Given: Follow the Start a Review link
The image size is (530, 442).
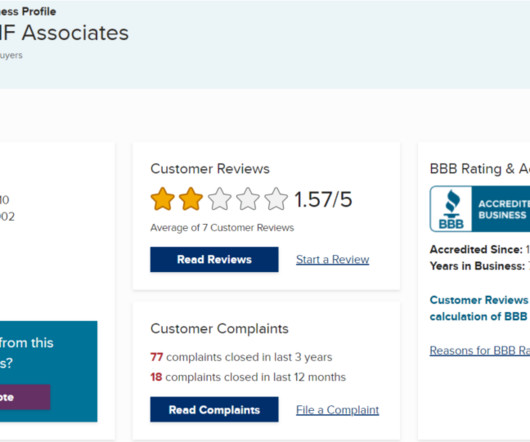Looking at the screenshot, I should pyautogui.click(x=333, y=260).
